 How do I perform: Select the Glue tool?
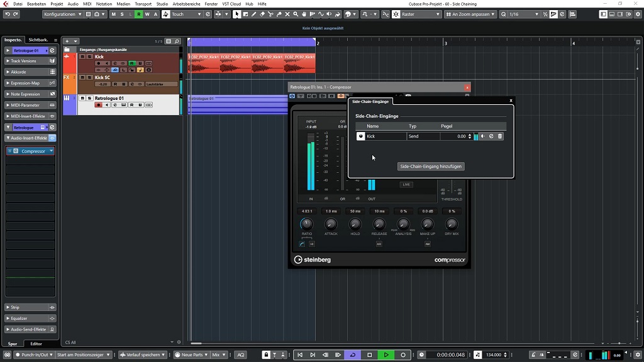click(x=279, y=14)
